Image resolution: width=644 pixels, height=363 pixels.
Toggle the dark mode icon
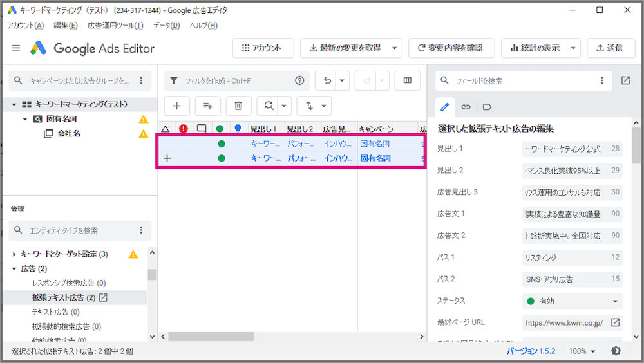tap(616, 351)
